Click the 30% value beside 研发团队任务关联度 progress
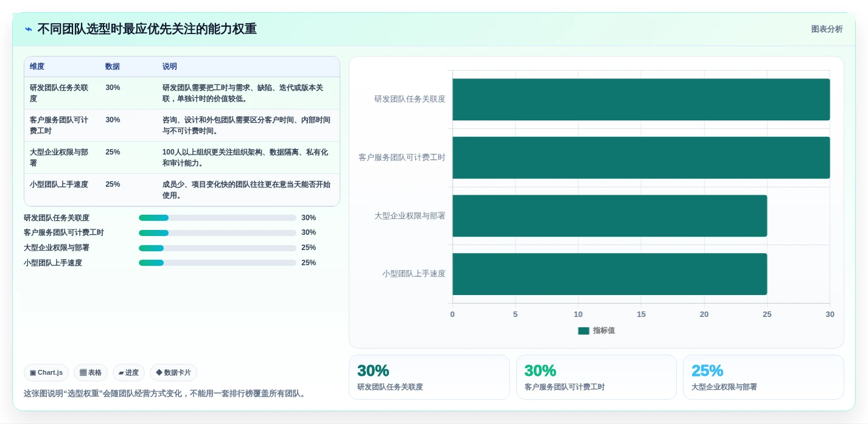 [x=309, y=218]
